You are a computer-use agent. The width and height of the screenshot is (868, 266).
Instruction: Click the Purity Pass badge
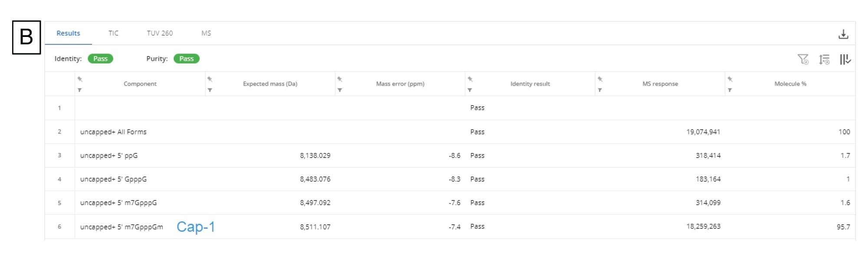click(x=186, y=59)
